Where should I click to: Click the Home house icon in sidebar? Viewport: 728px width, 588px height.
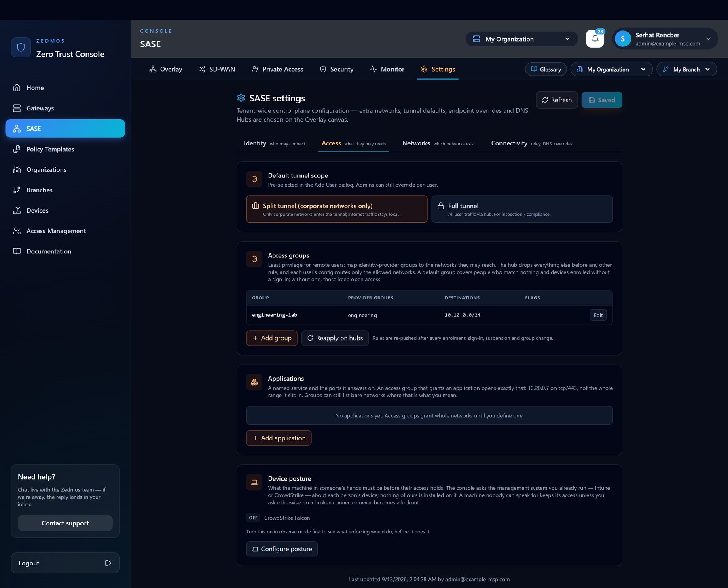(17, 88)
